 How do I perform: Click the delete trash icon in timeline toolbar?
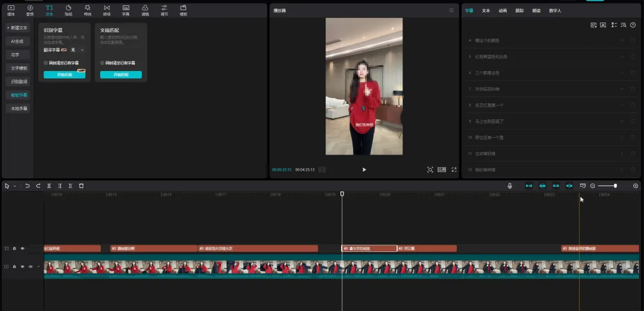(82, 186)
